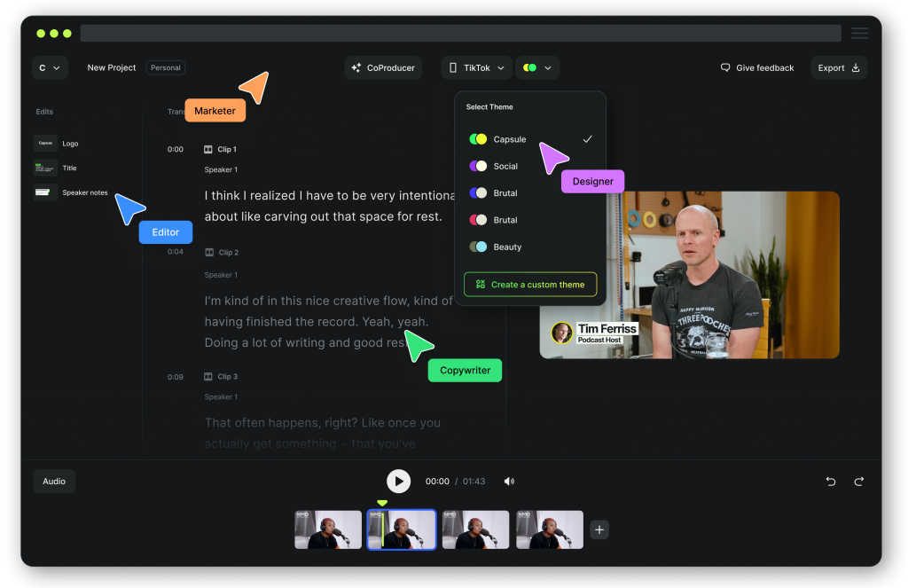Click Create a custom theme
The width and height of the screenshot is (908, 588).
click(529, 285)
